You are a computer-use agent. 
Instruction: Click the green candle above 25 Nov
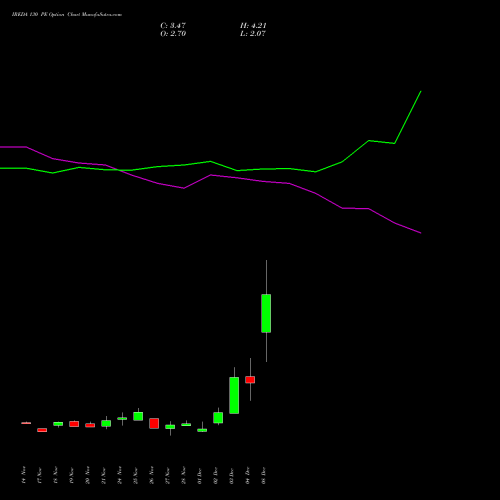tap(138, 416)
